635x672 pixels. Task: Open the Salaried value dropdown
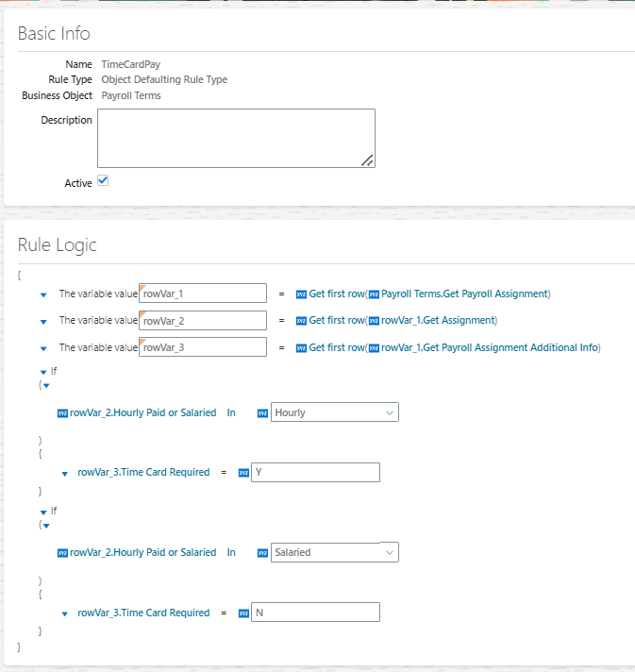(335, 552)
